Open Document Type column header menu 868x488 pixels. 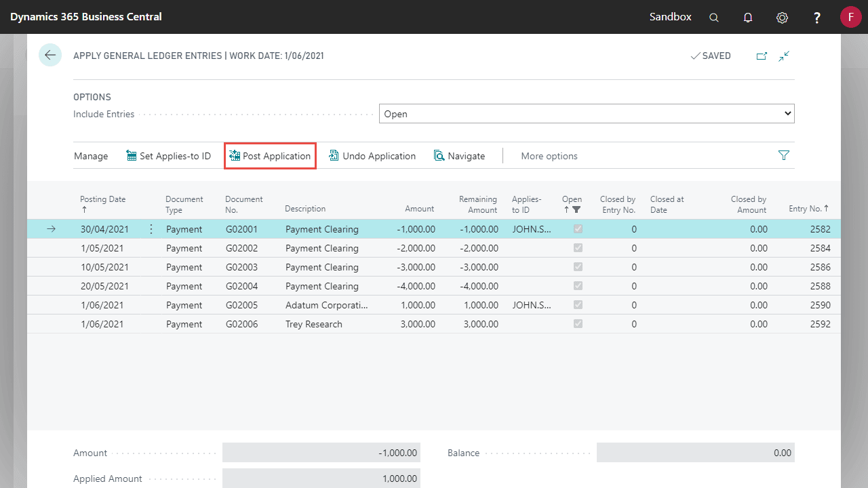(184, 204)
